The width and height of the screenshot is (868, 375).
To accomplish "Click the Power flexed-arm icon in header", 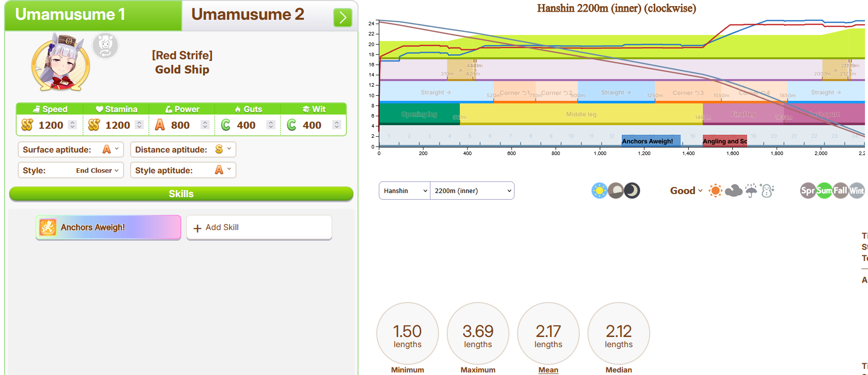I will tap(169, 109).
